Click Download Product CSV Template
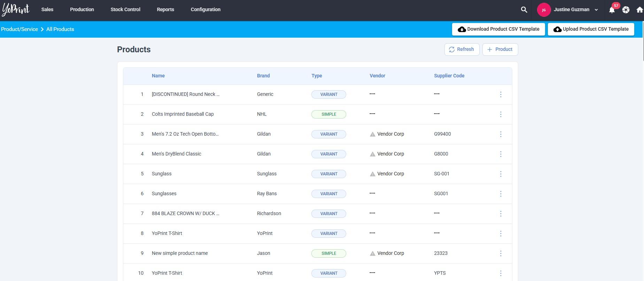 point(498,29)
